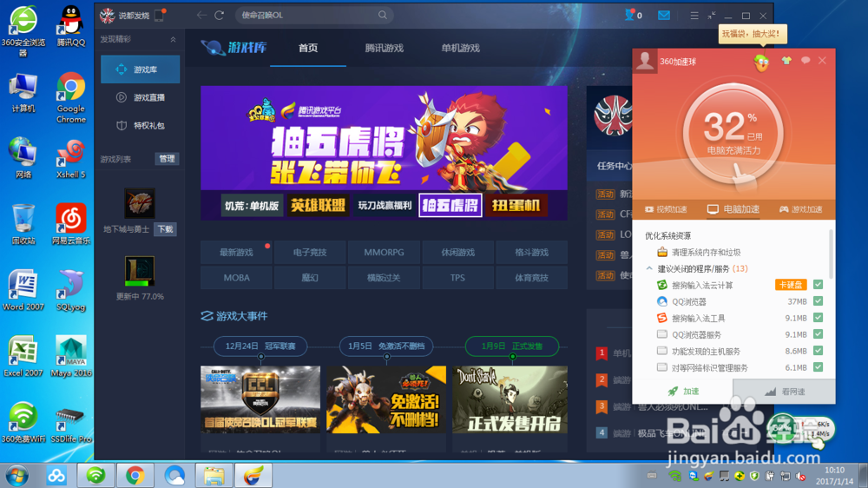Image resolution: width=868 pixels, height=488 pixels.
Task: Switch to the 单机游戏 tab
Action: (461, 48)
